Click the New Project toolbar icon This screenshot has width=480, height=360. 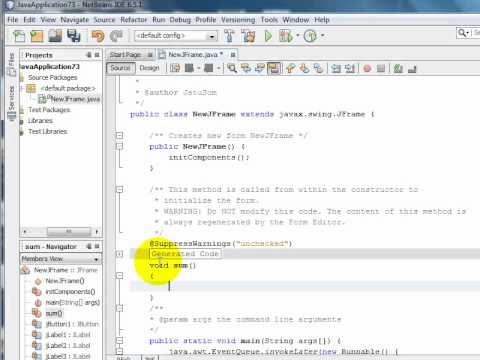(37, 36)
